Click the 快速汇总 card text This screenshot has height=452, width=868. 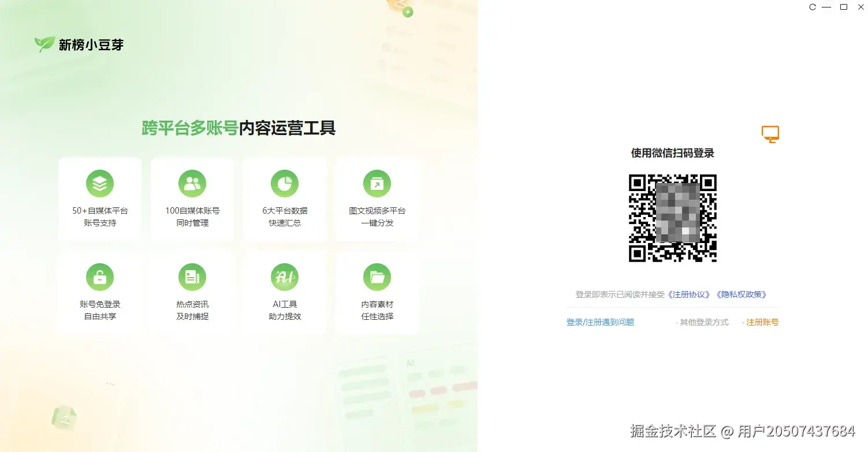click(285, 223)
